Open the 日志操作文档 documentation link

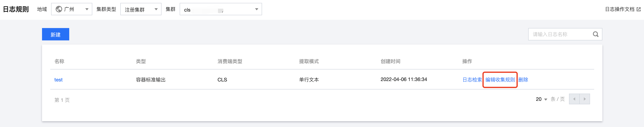click(x=619, y=9)
